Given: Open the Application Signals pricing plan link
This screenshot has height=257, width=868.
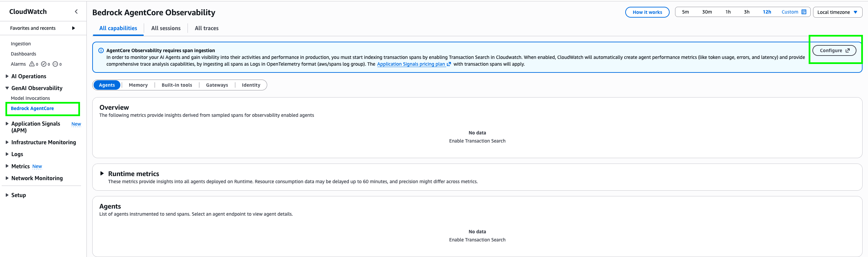Looking at the screenshot, I should point(411,64).
